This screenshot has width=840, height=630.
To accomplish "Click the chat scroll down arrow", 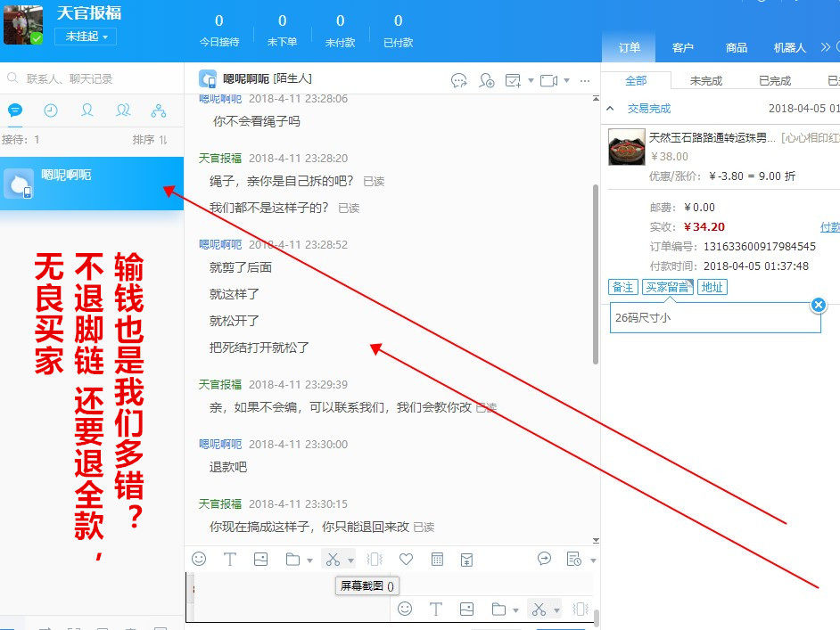I will click(x=596, y=541).
